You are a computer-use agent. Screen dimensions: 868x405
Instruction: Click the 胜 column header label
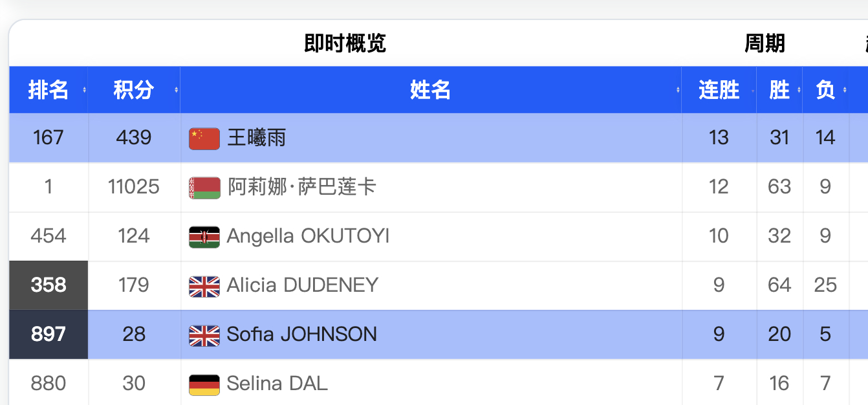[x=779, y=90]
